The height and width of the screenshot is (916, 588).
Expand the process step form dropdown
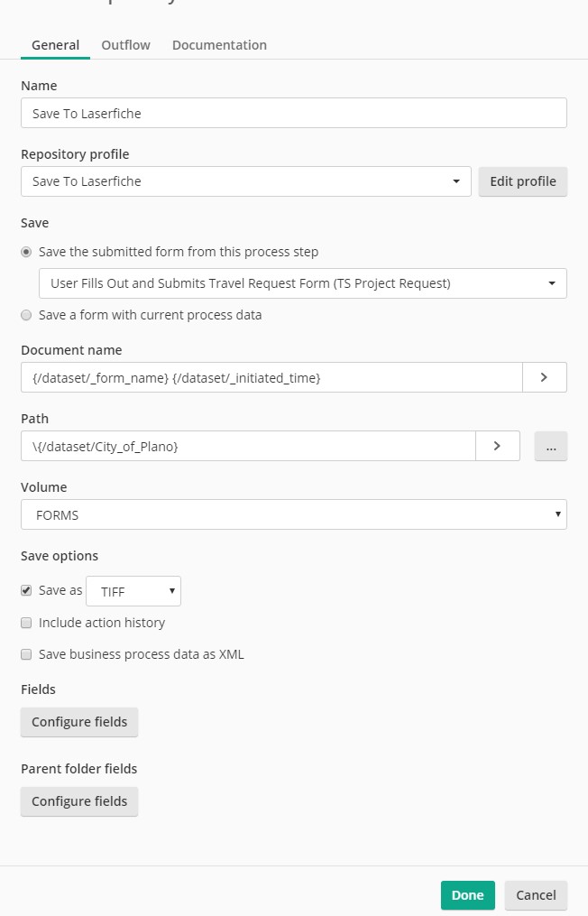[x=302, y=283]
